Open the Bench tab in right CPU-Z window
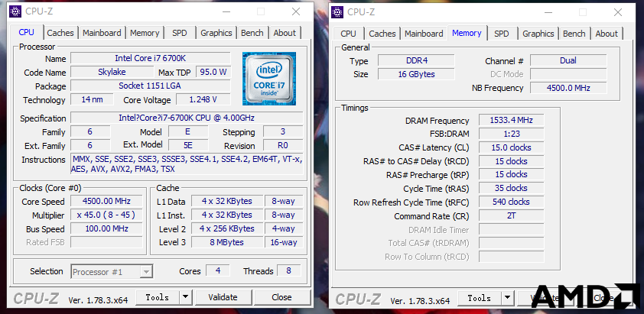 [574, 34]
